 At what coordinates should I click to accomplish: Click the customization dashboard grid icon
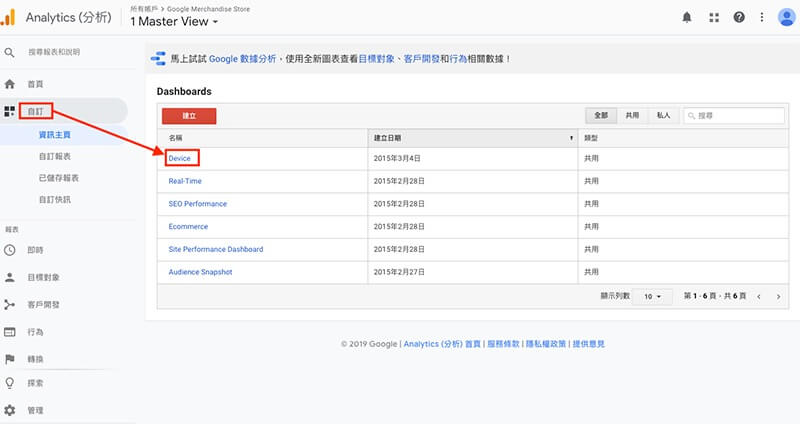click(9, 111)
